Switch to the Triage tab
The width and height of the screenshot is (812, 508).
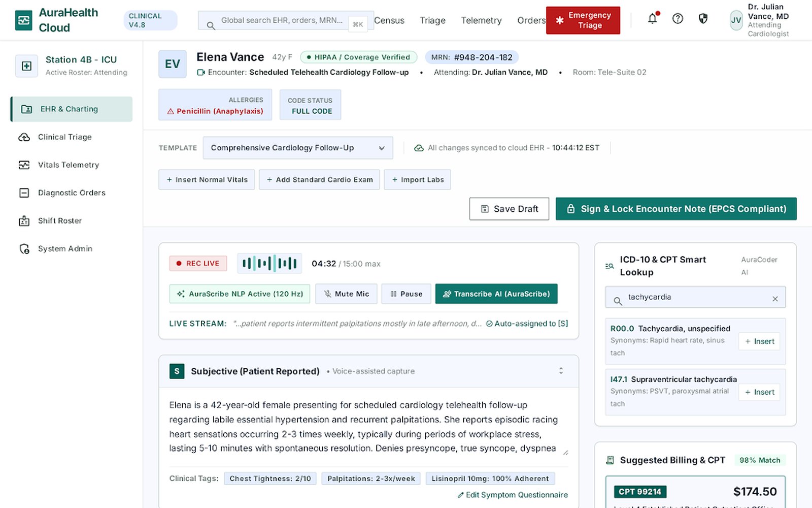[x=432, y=20]
